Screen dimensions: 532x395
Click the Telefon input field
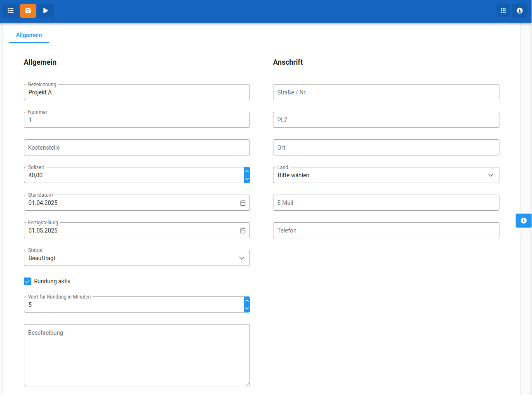(x=386, y=230)
